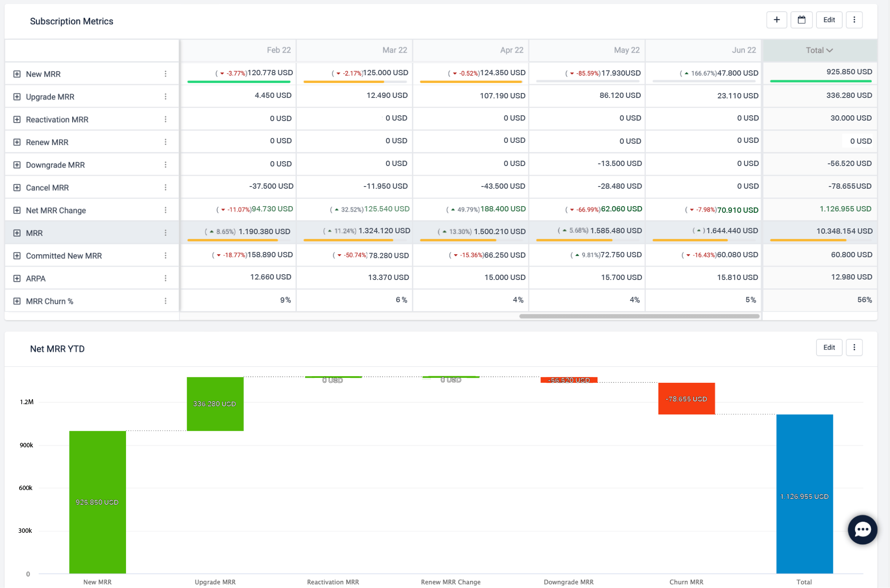890x588 pixels.
Task: Open the Net MRR YTD kebab menu
Action: tap(854, 348)
